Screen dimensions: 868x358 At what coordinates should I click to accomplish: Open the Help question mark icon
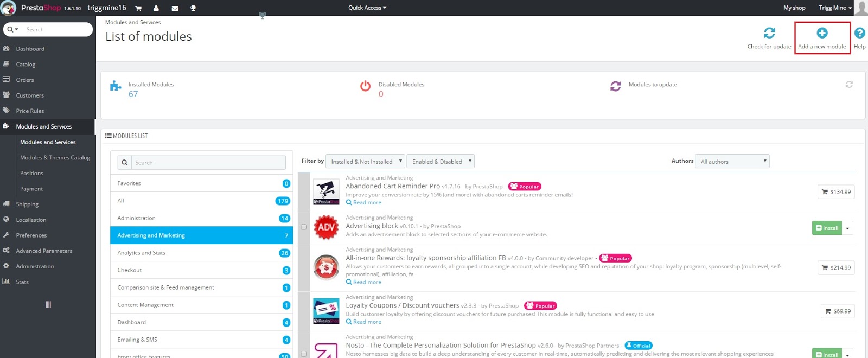tap(860, 33)
